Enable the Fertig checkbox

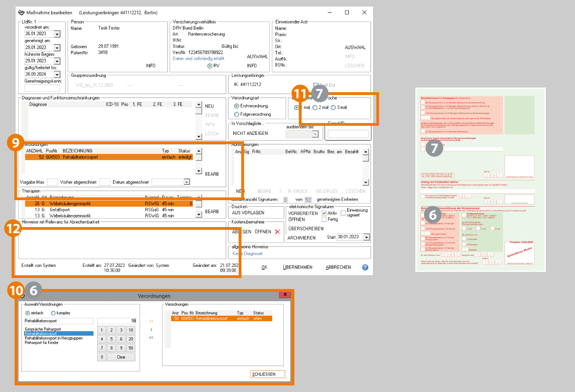325,220
